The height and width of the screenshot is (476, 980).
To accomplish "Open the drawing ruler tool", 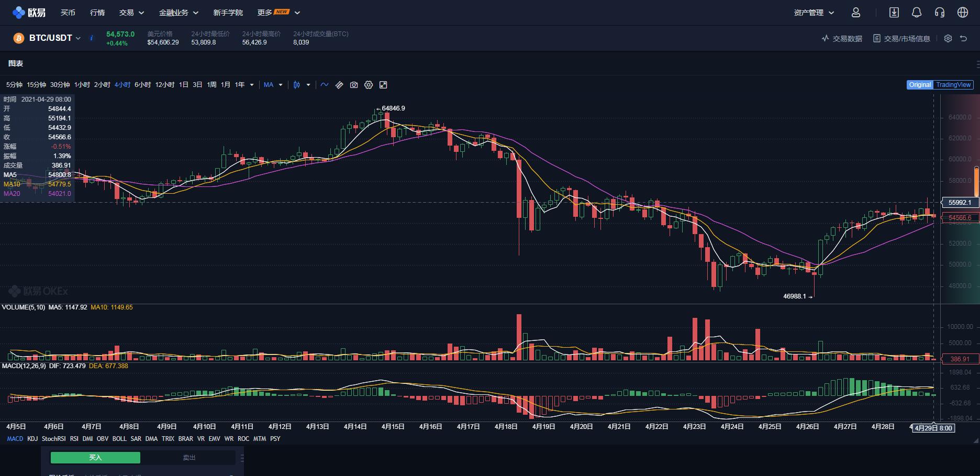I will point(339,85).
